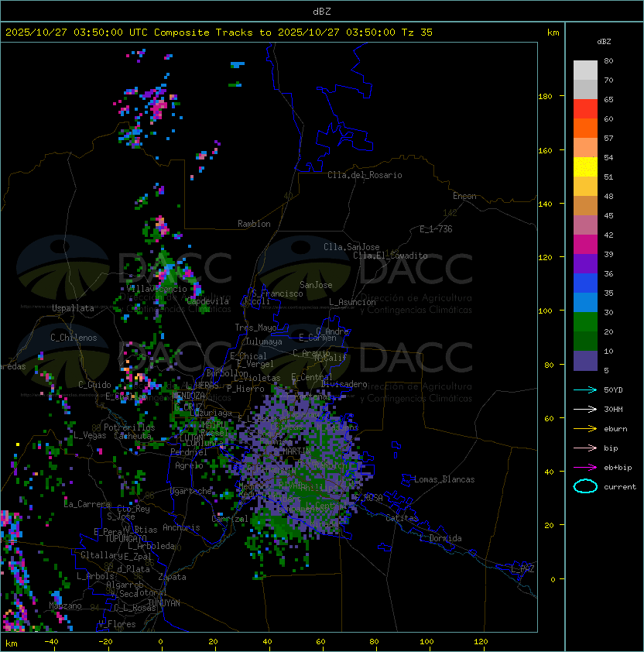Click the '0' tick on the bottom km axis

point(160,642)
